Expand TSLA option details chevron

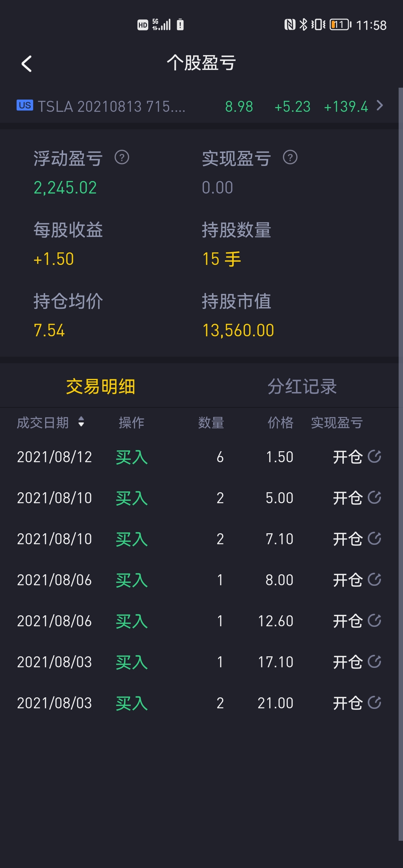pyautogui.click(x=380, y=106)
